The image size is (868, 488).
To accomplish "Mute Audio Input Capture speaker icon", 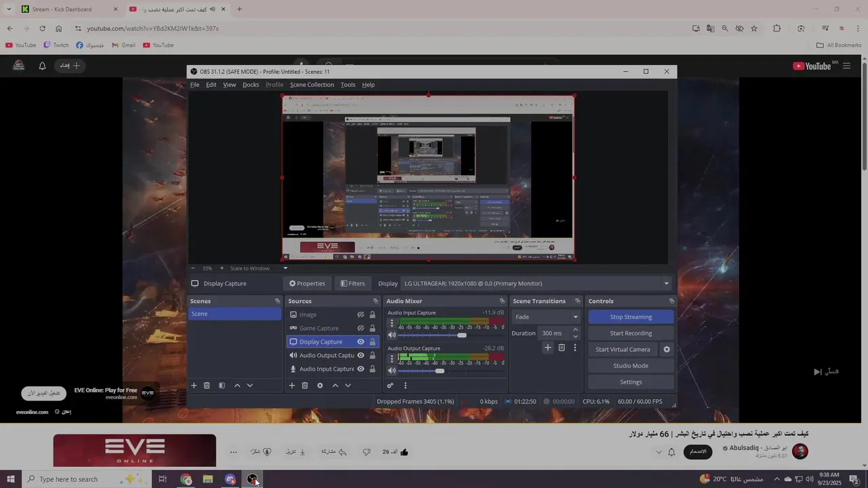I will (392, 335).
